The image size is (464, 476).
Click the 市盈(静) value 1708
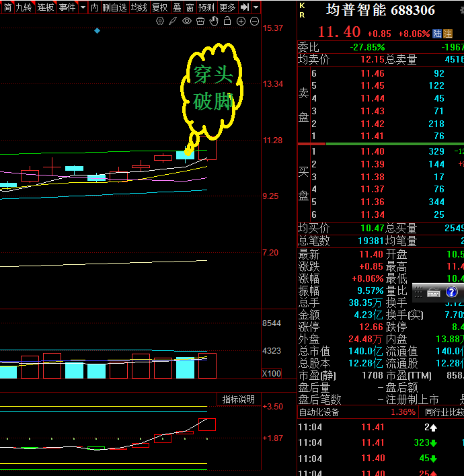[x=373, y=376]
